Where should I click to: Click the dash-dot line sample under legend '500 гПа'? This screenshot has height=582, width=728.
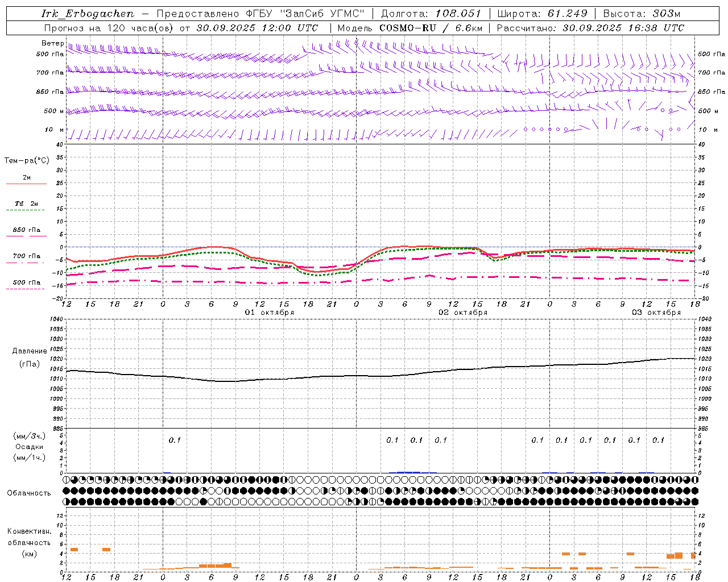pyautogui.click(x=26, y=289)
